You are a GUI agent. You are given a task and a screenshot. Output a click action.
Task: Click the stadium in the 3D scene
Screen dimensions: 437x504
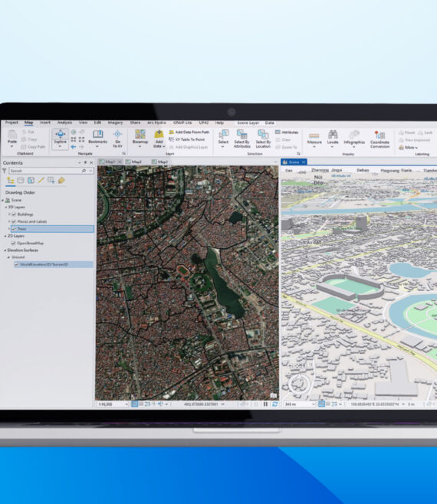350,286
